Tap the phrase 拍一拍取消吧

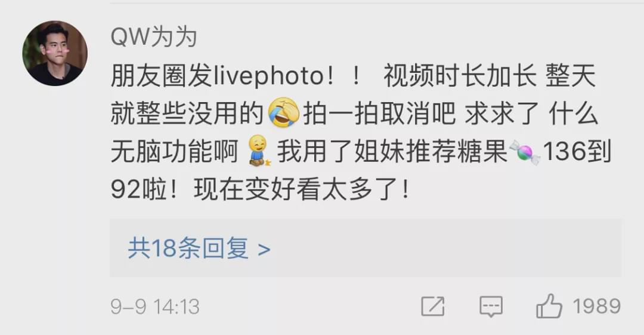click(379, 113)
